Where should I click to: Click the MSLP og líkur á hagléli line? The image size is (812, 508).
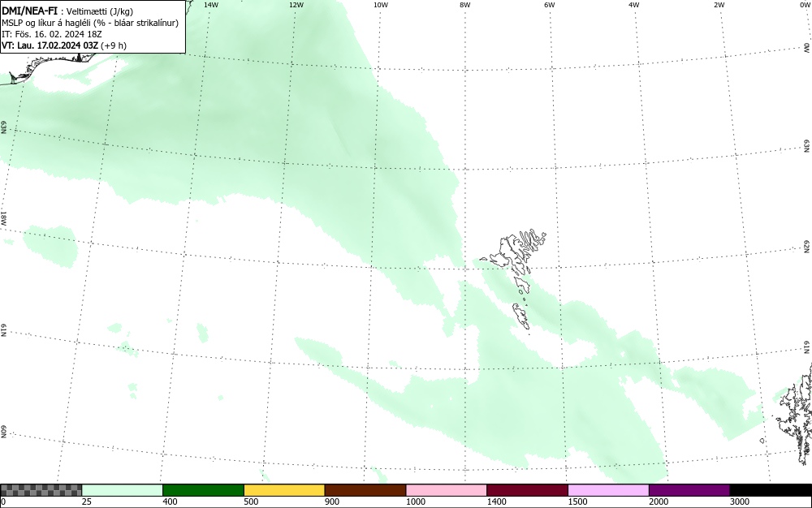90,23
